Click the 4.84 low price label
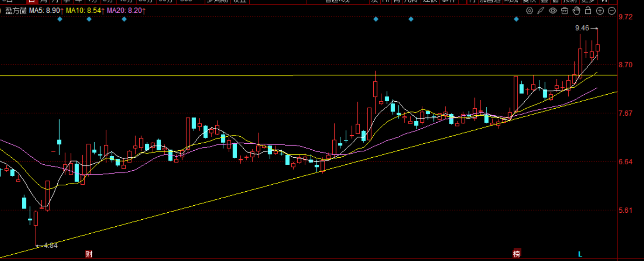 51,245
